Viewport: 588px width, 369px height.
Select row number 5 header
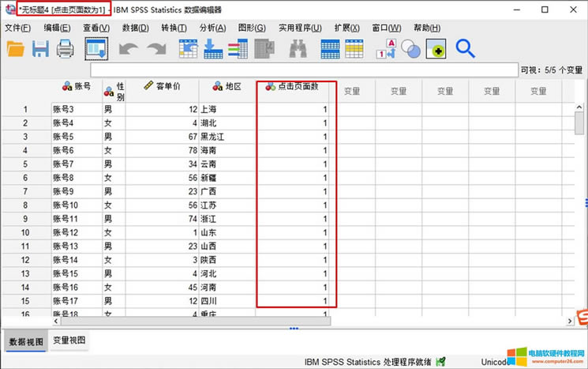(25, 164)
